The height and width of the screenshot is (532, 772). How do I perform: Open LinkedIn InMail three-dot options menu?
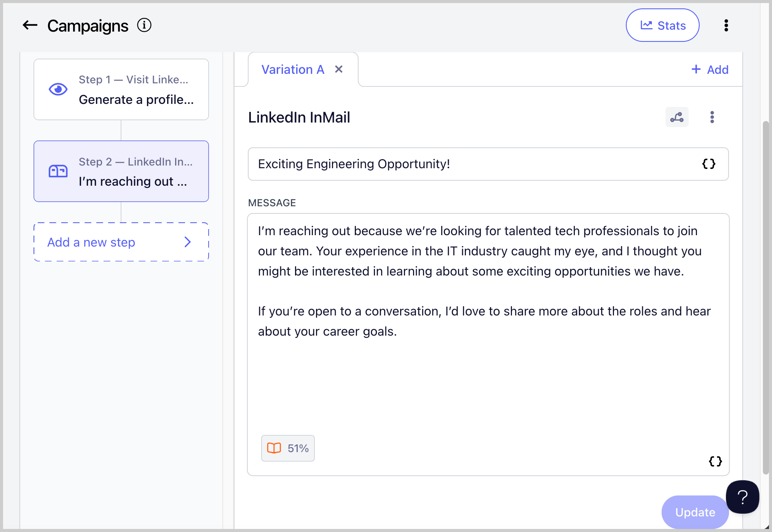(712, 117)
